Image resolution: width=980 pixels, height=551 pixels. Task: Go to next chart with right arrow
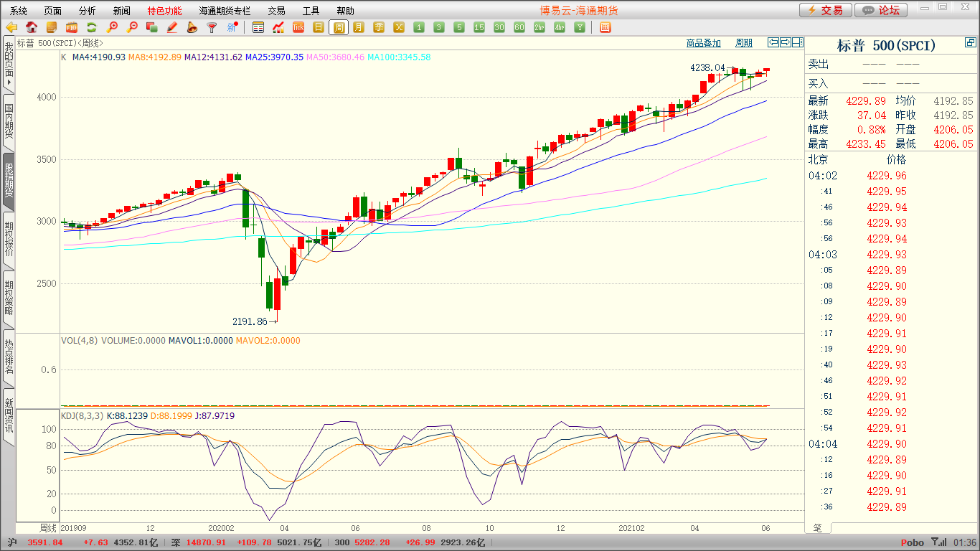coord(786,43)
